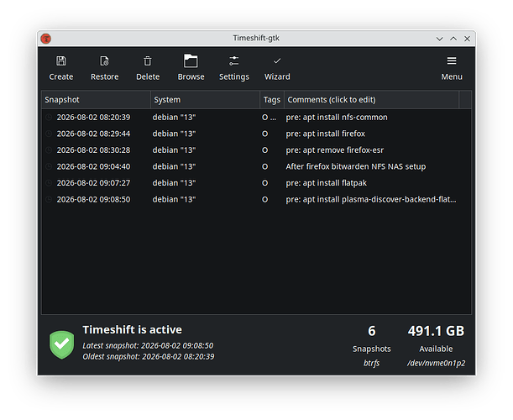Click the 'Latest snapshot' status line

(x=148, y=345)
